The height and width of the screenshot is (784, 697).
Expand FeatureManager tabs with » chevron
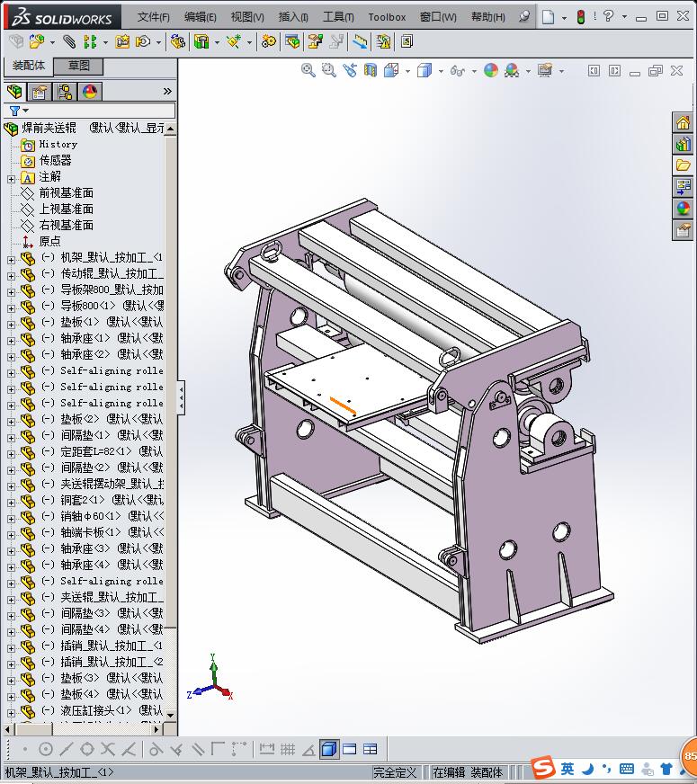tap(167, 91)
